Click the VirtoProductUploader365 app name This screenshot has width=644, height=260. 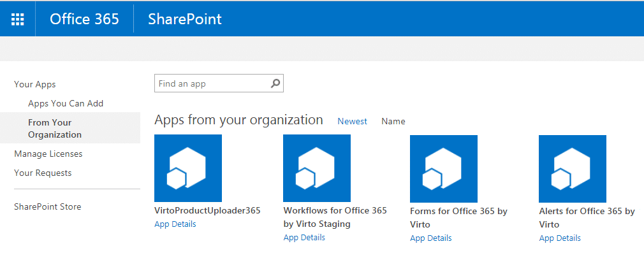pyautogui.click(x=207, y=211)
